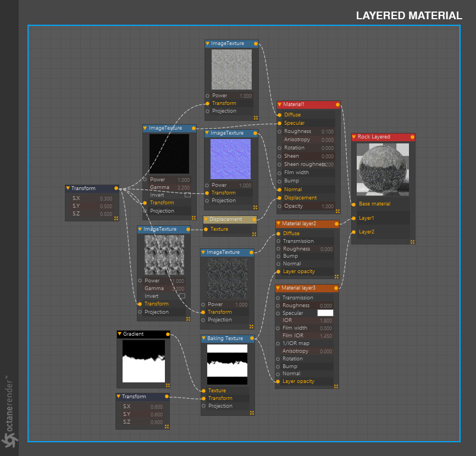476x456 pixels.
Task: Toggle Invert checkbox in the black ImageTexture node
Action: [187, 195]
